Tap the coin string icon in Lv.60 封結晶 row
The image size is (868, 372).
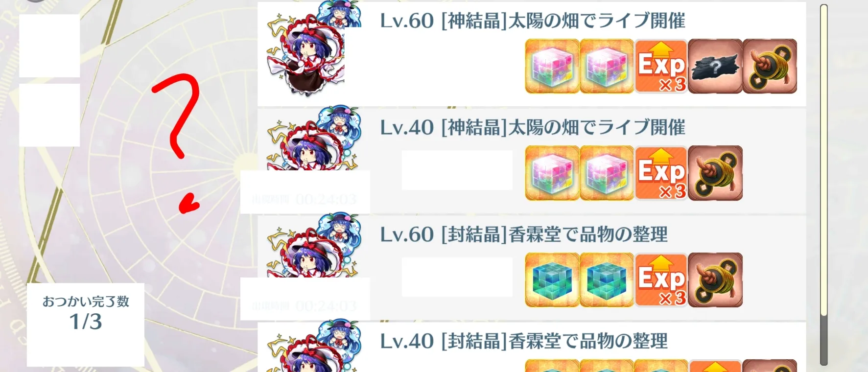[x=715, y=279]
